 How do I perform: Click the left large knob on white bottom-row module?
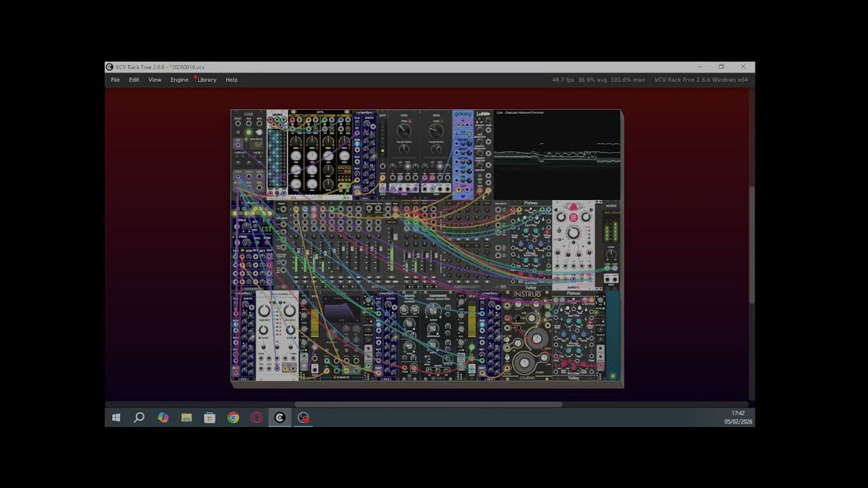point(264,311)
